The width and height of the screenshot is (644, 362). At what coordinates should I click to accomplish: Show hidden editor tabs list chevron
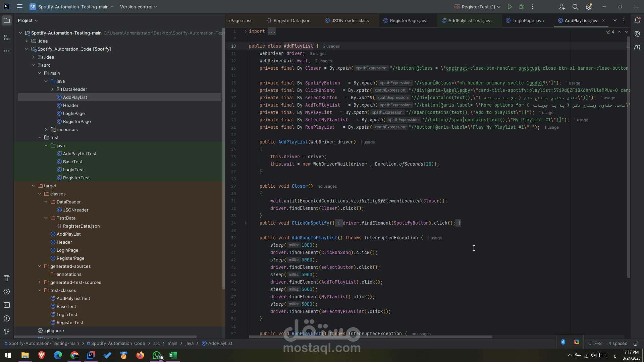point(615,20)
